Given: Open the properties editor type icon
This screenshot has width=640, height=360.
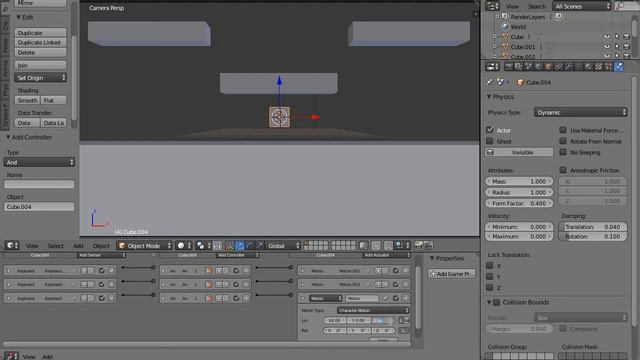Looking at the screenshot, I should point(492,67).
